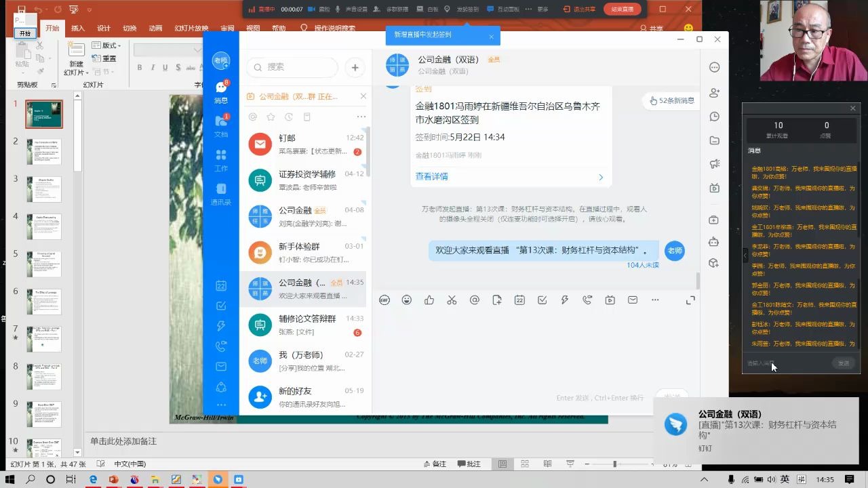This screenshot has height=488, width=868.
Task: Toggle bold formatting in PowerPoint ribbon
Action: 140,67
